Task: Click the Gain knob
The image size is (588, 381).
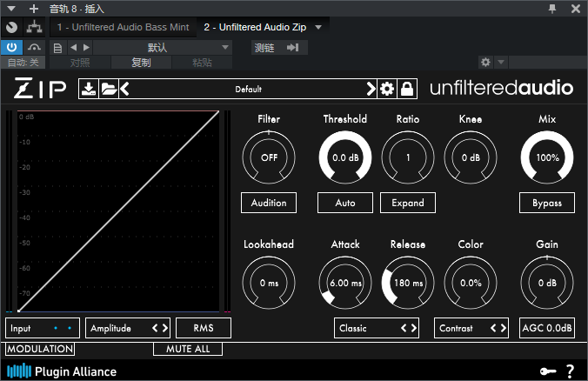Action: 547,283
